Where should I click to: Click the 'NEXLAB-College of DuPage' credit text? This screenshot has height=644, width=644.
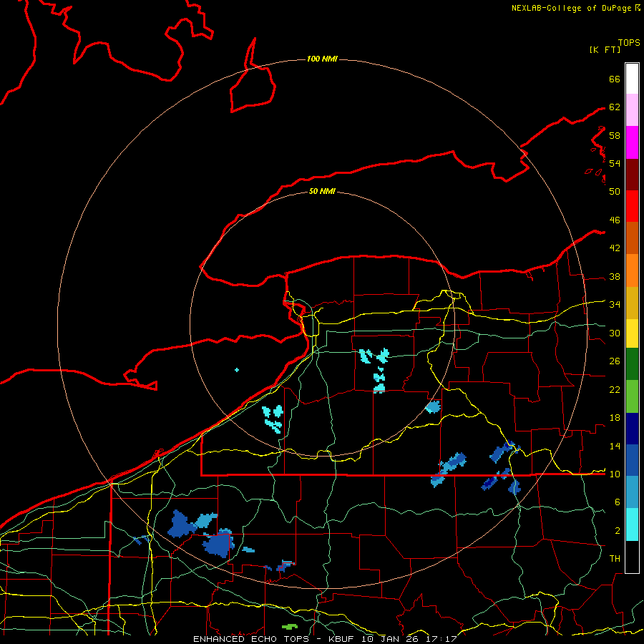click(x=572, y=8)
